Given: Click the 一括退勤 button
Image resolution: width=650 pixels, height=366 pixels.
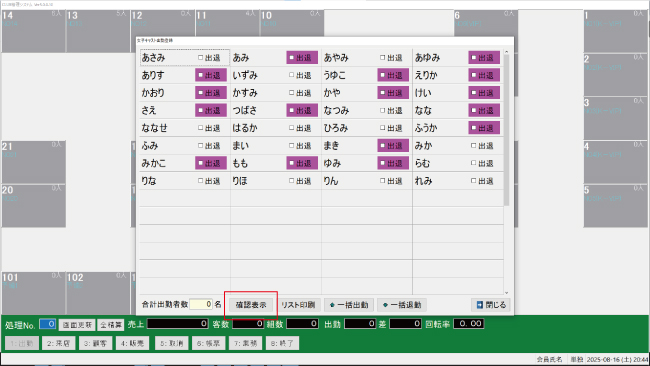Looking at the screenshot, I should (x=402, y=305).
